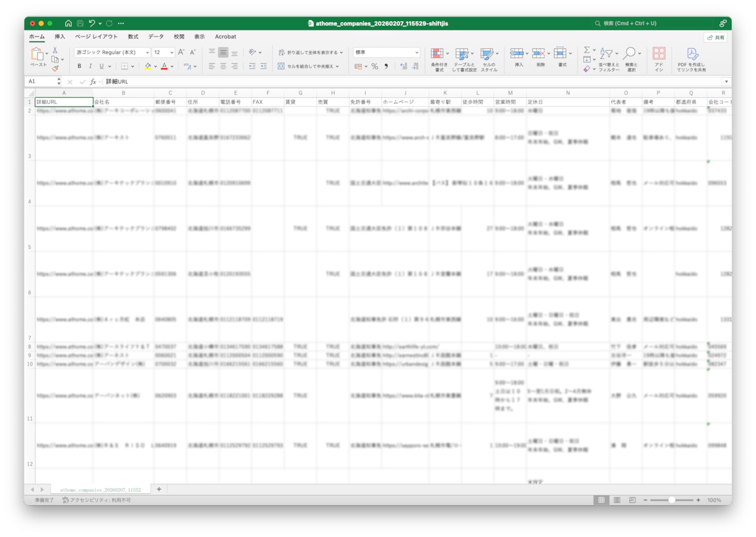Screen dimensions: 756x537
Task: Toggle Underline formatting
Action: click(x=102, y=66)
